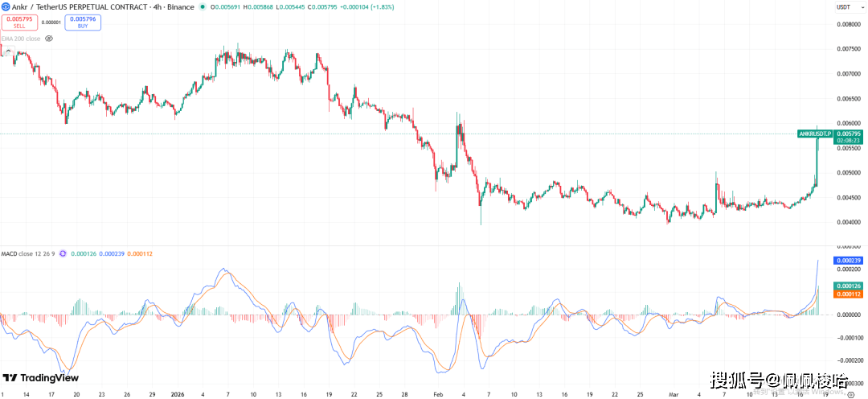This screenshot has height=399, width=868.
Task: Click the current price 0.005795 tag
Action: [x=849, y=133]
